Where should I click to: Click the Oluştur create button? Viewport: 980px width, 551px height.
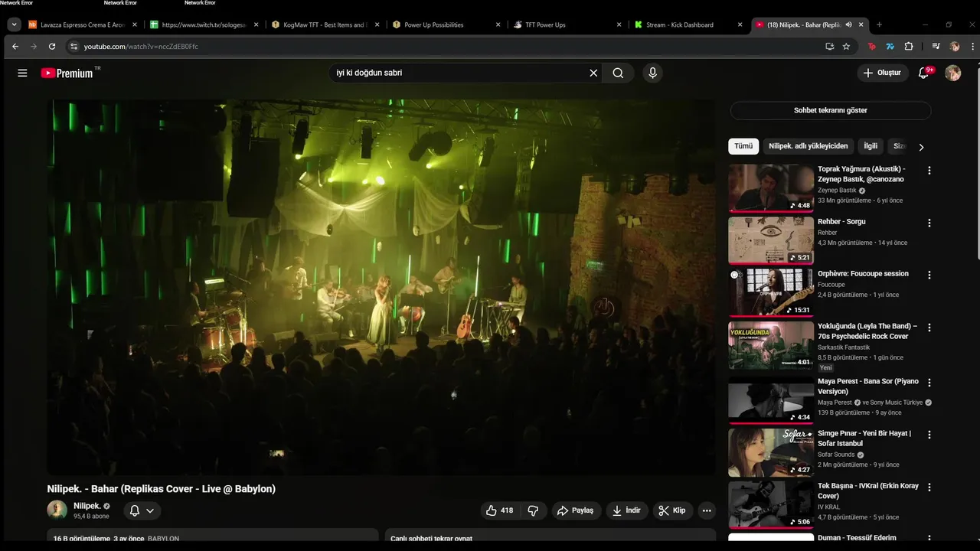pos(882,73)
